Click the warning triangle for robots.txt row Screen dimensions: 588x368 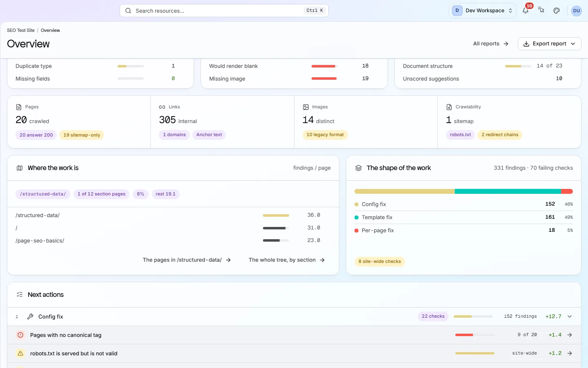20,353
